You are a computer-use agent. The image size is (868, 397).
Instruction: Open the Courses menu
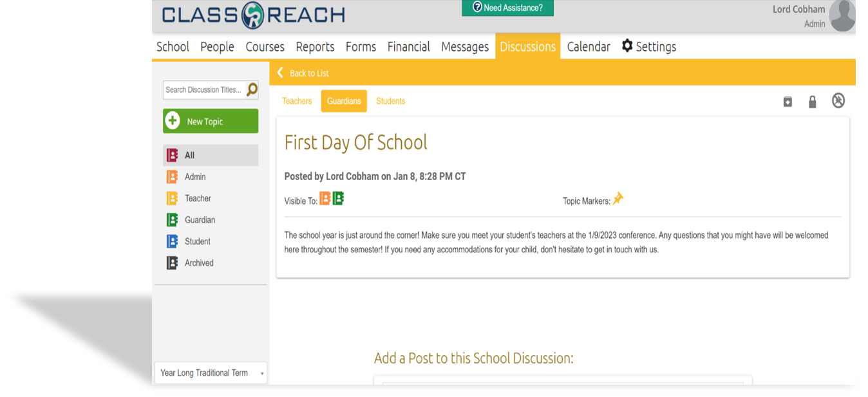(x=265, y=46)
